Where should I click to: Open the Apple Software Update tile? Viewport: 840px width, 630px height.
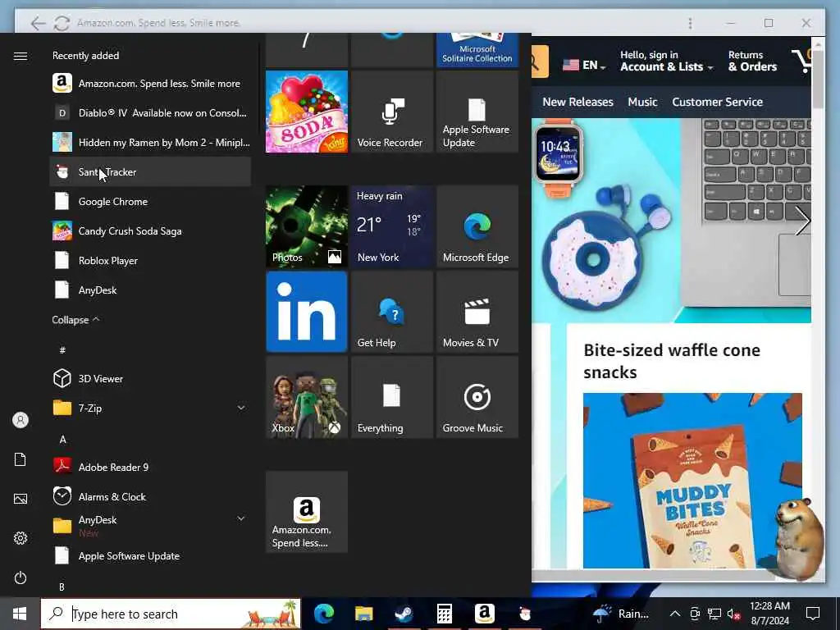[x=477, y=112]
